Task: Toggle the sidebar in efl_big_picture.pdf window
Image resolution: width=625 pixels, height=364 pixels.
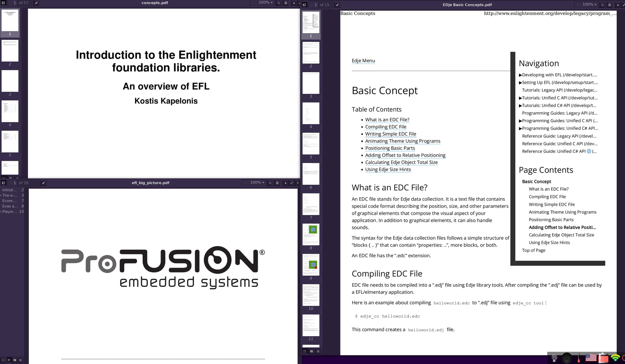Action: (x=4, y=183)
